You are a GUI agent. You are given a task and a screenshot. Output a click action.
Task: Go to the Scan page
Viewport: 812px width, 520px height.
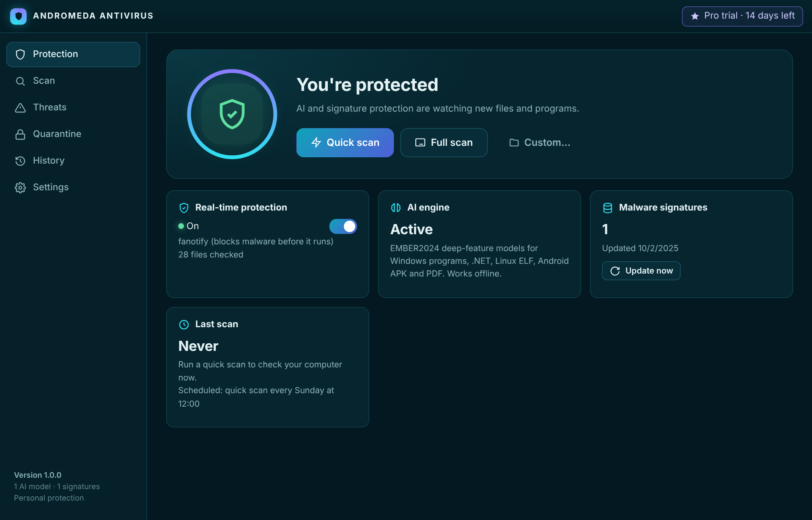coord(73,81)
